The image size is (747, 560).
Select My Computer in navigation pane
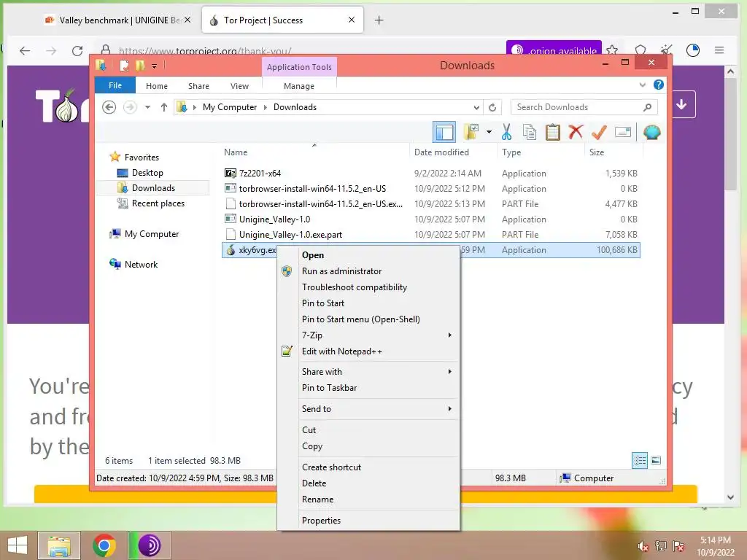coord(152,234)
